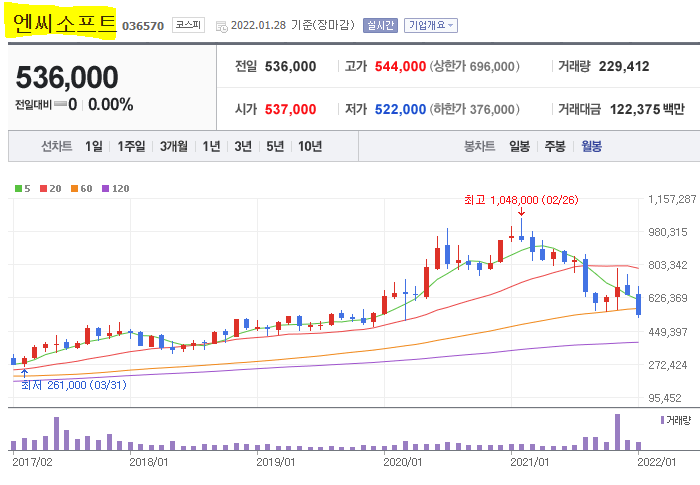700x485 pixels.
Task: Click the 최고 1,048,000 (02/26) label
Action: click(521, 200)
